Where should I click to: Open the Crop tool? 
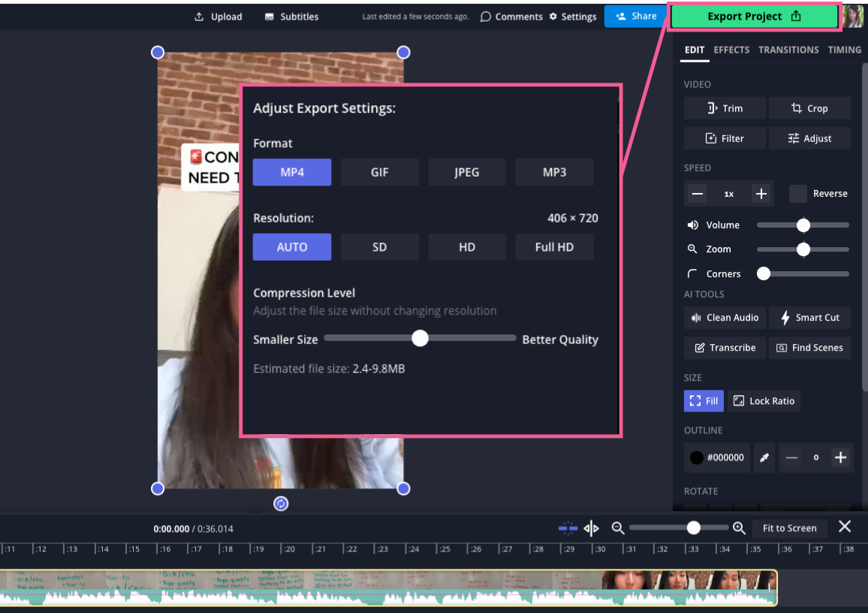coord(809,107)
